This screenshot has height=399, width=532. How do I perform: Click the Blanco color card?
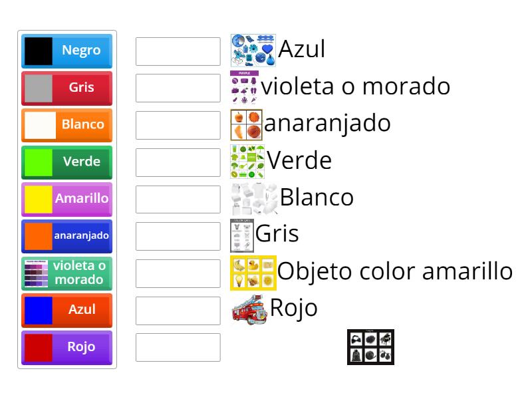coord(66,125)
